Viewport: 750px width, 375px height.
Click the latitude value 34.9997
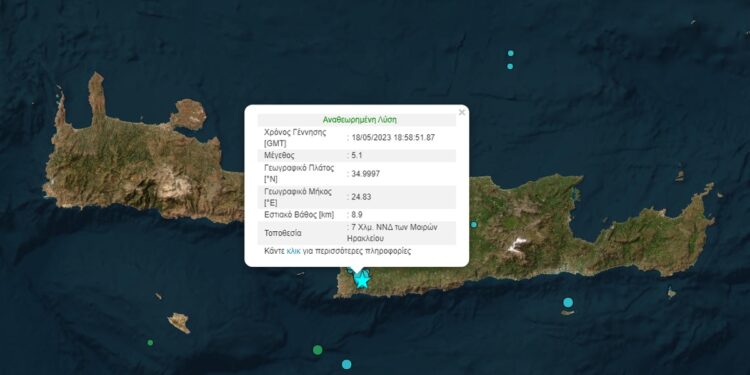click(x=365, y=174)
